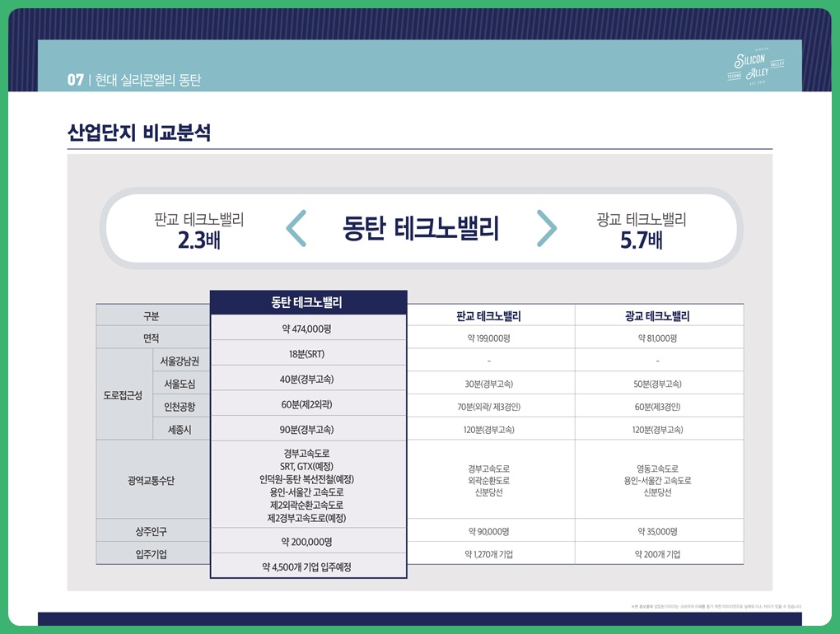Viewport: 840px width, 634px height.
Task: Click the 제2경부고속도로(예정) line
Action: coord(306,518)
